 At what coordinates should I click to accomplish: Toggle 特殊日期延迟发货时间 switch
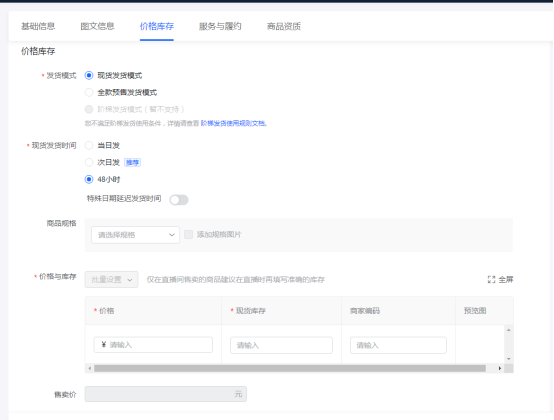click(x=179, y=200)
